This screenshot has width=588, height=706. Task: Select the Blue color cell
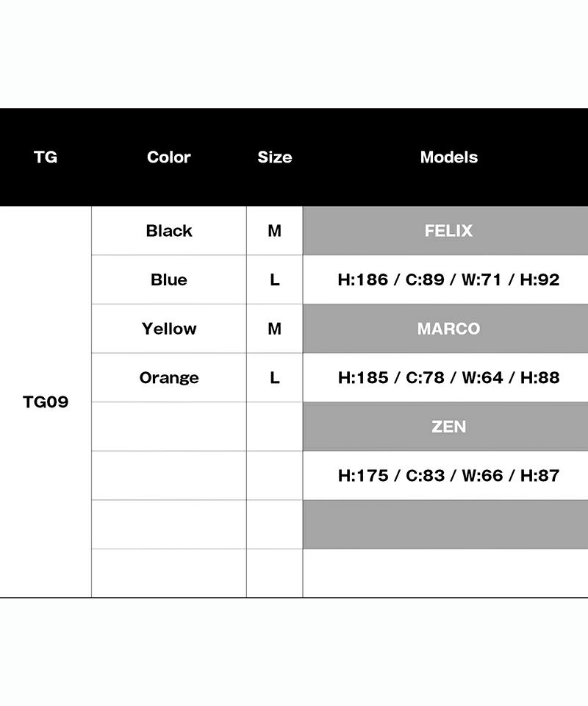(x=169, y=279)
